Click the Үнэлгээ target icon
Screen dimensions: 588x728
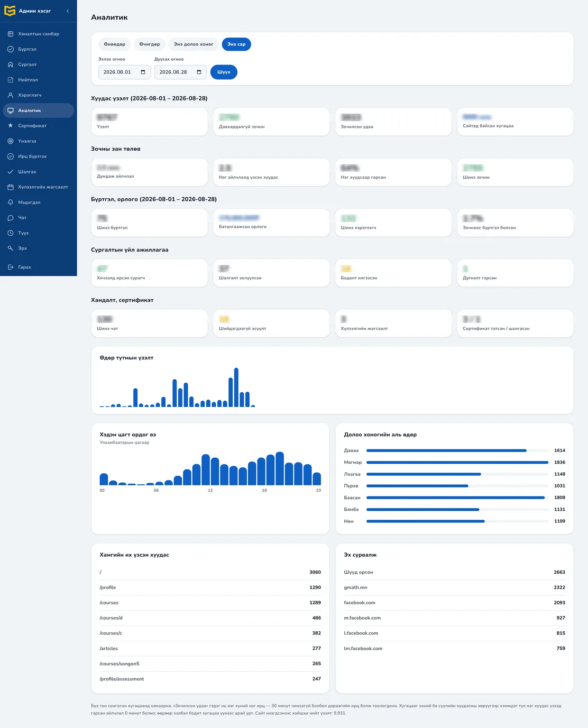coord(10,141)
